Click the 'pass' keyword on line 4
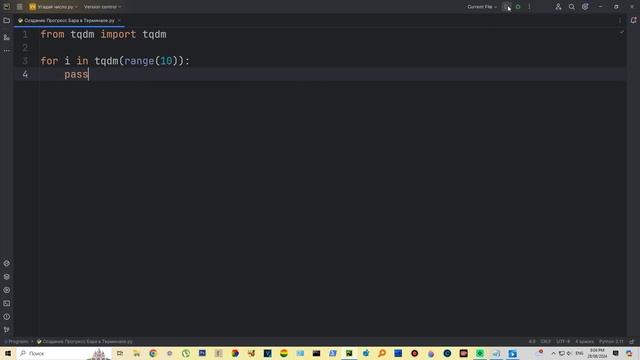 [76, 74]
